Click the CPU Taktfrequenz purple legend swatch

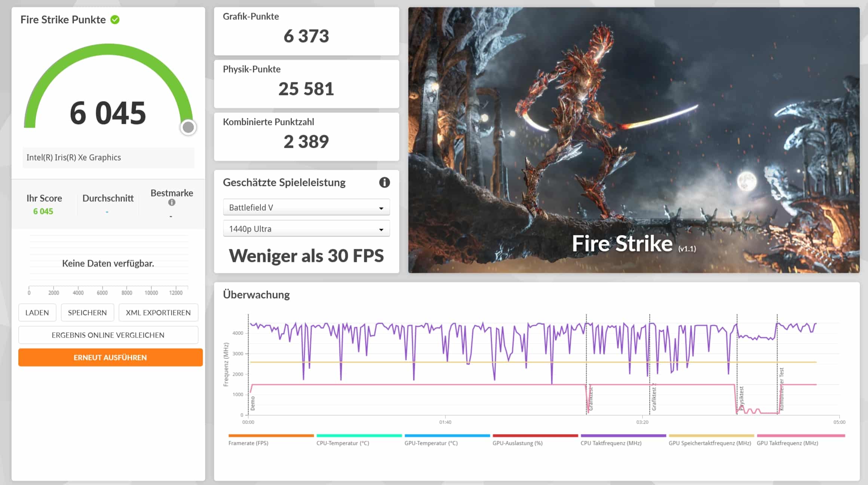point(623,436)
